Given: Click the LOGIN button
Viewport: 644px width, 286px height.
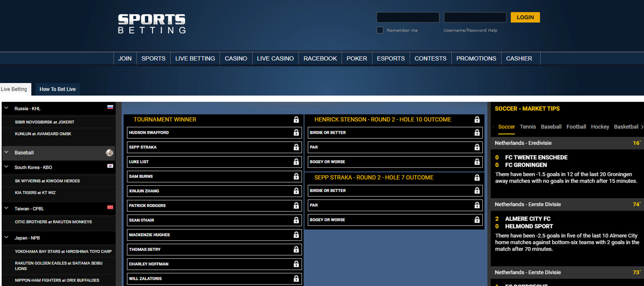Looking at the screenshot, I should click(525, 17).
